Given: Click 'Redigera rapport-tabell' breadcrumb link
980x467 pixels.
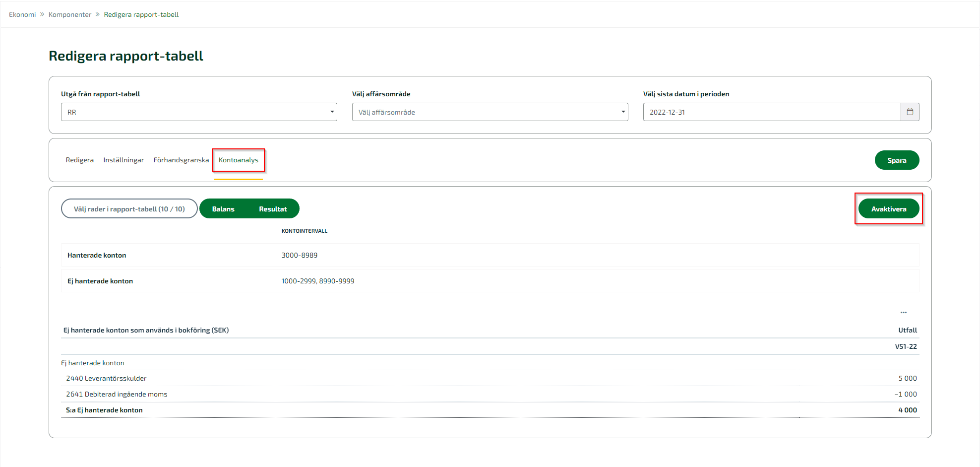Looking at the screenshot, I should coord(141,14).
